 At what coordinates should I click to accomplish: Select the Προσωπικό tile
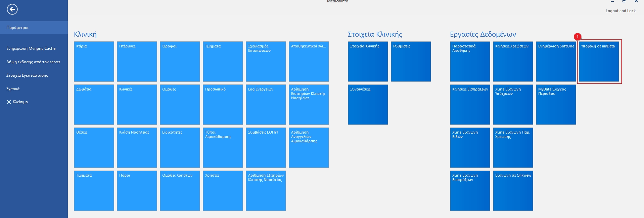[x=223, y=105]
